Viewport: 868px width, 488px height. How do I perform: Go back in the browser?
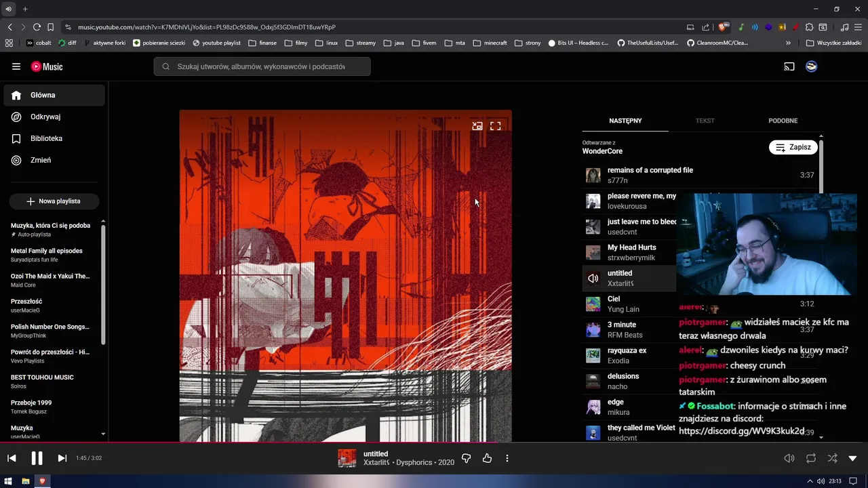click(x=9, y=27)
